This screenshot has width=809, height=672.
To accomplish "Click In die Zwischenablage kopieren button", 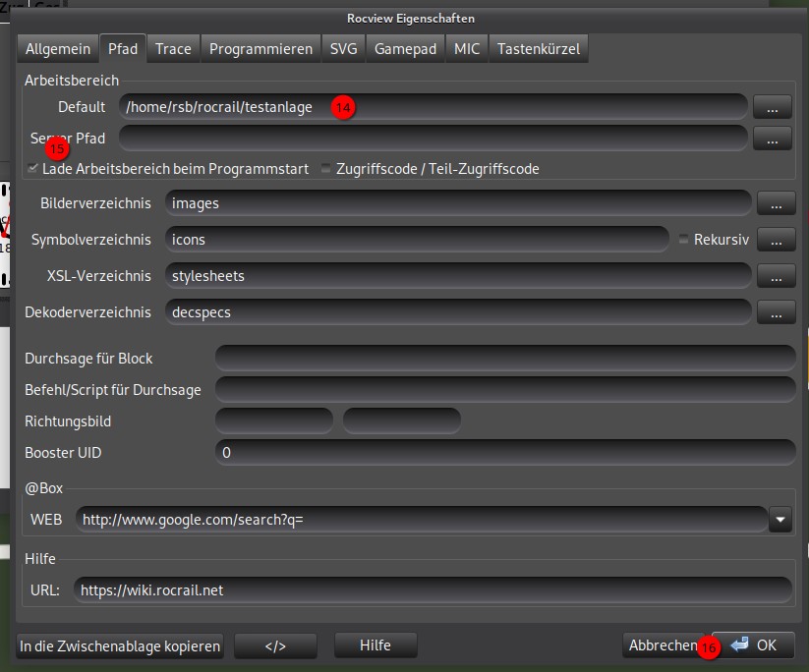I will click(120, 645).
